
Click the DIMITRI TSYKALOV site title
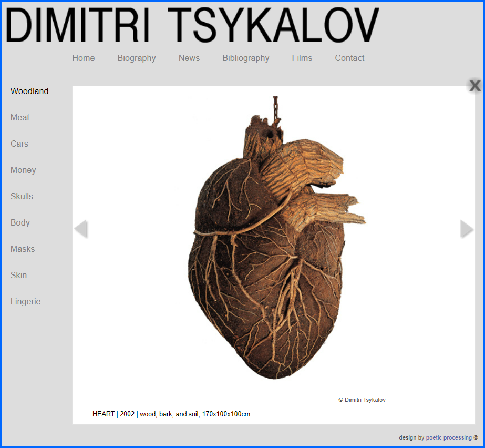click(x=192, y=25)
